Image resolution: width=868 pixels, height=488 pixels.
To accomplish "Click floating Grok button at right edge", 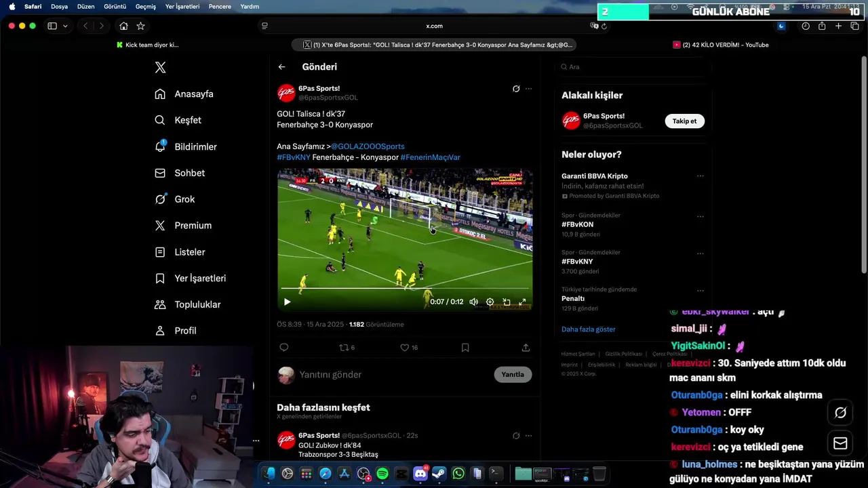I will [x=840, y=412].
